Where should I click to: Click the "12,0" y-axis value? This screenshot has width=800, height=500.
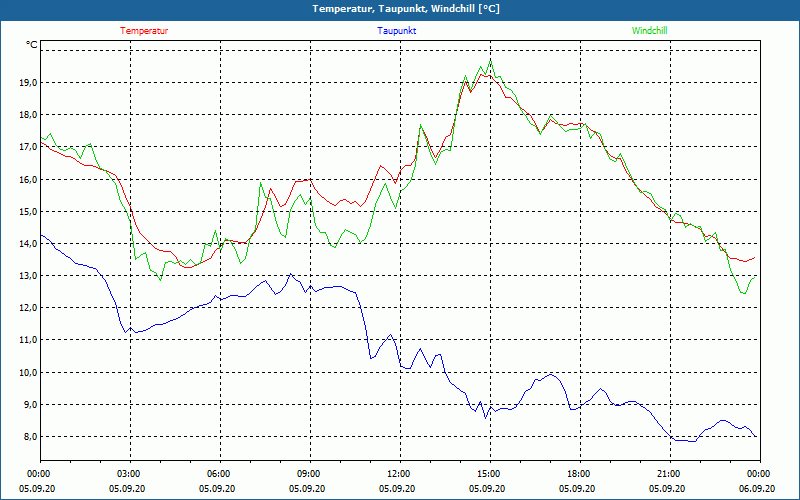point(29,308)
